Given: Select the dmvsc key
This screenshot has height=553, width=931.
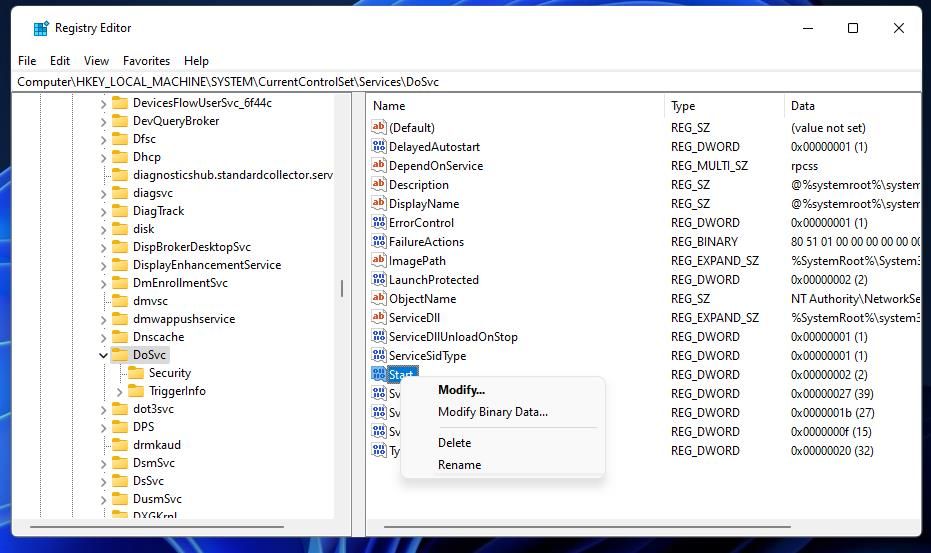Looking at the screenshot, I should click(150, 301).
